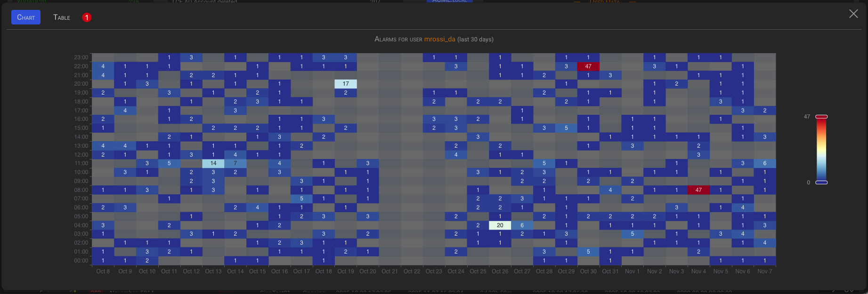Click the Oct 22 date axis label

point(412,271)
